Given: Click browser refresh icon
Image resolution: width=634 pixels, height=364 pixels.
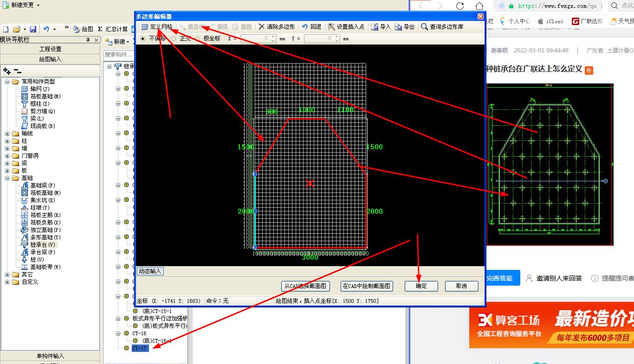Looking at the screenshot, I should 460,6.
